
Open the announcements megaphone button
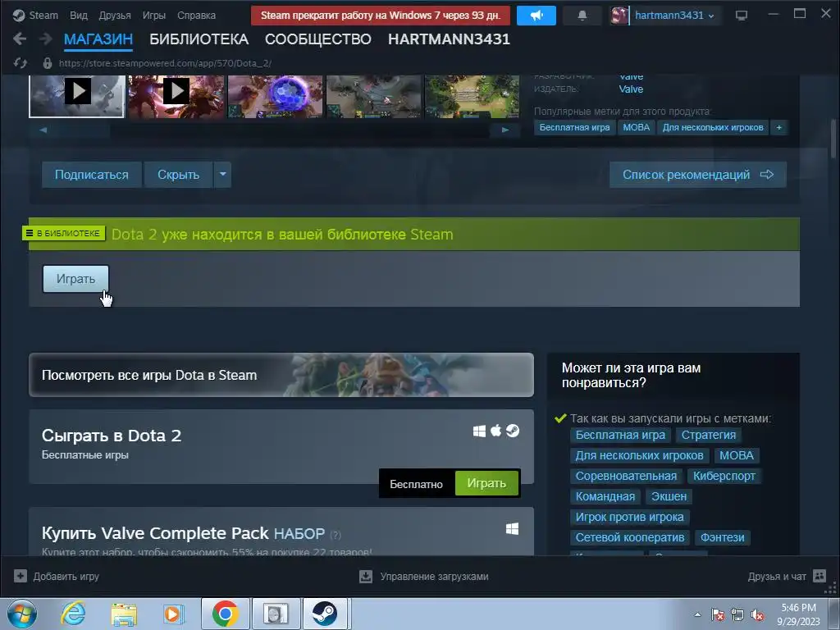(536, 16)
